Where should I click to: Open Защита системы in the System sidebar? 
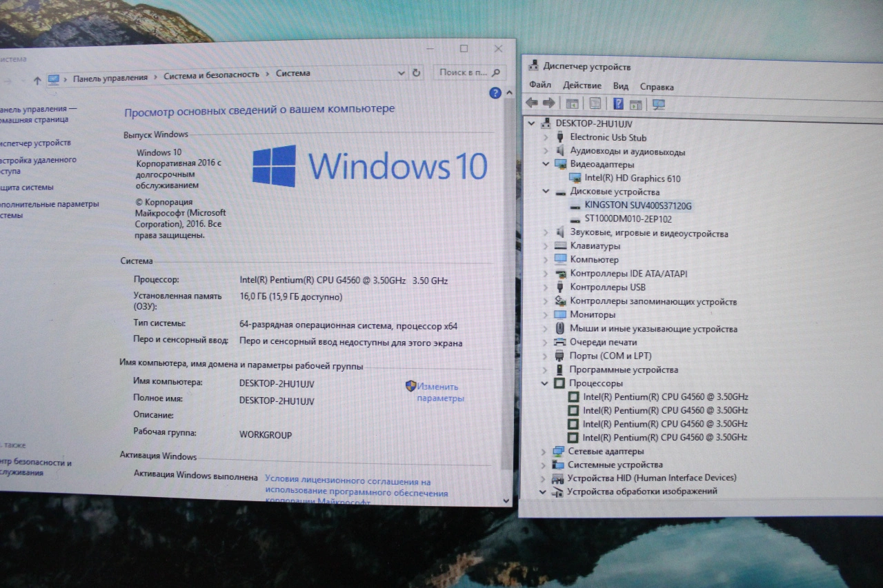click(x=26, y=187)
